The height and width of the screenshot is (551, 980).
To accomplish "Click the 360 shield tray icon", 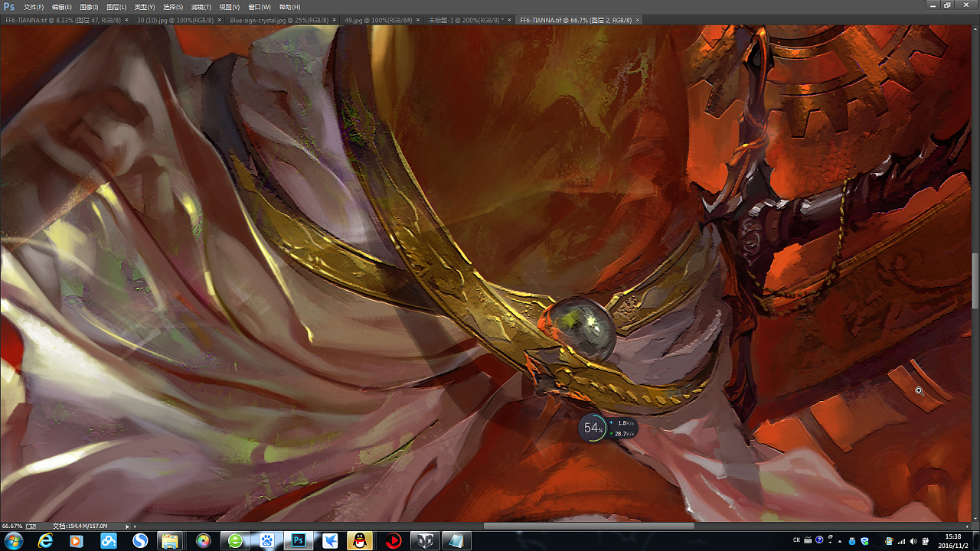I will pyautogui.click(x=864, y=541).
